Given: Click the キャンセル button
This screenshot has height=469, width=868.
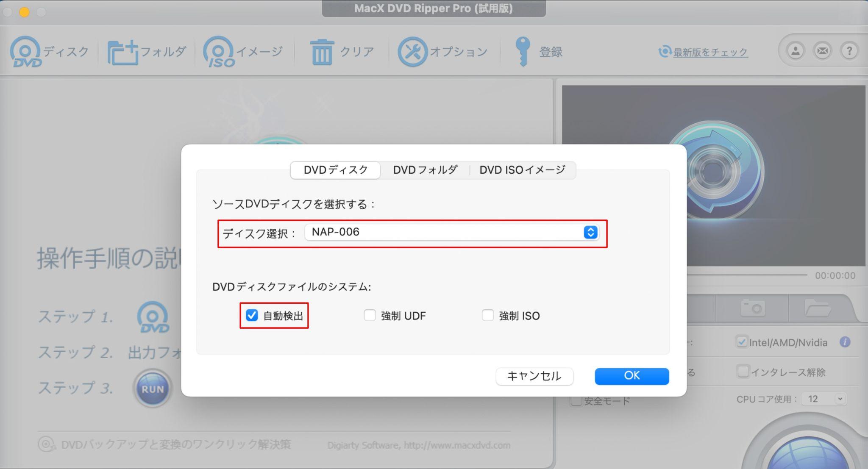Looking at the screenshot, I should pos(534,376).
